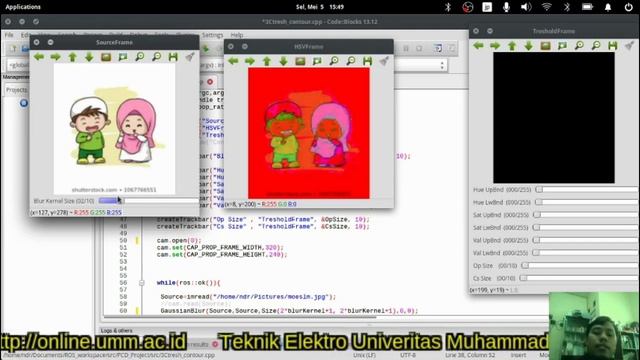This screenshot has width=640, height=360.
Task: Close the open editor tab with red X
Action: click(210, 82)
